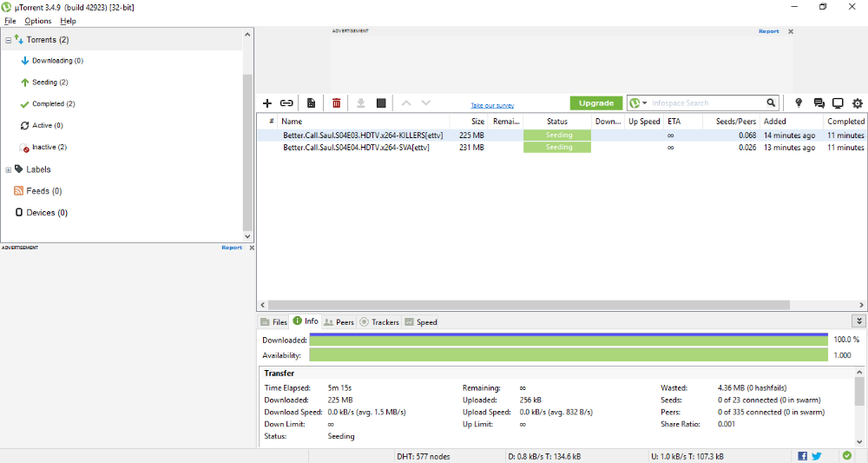Open the chat bubbles icon
The height and width of the screenshot is (463, 868).
819,103
